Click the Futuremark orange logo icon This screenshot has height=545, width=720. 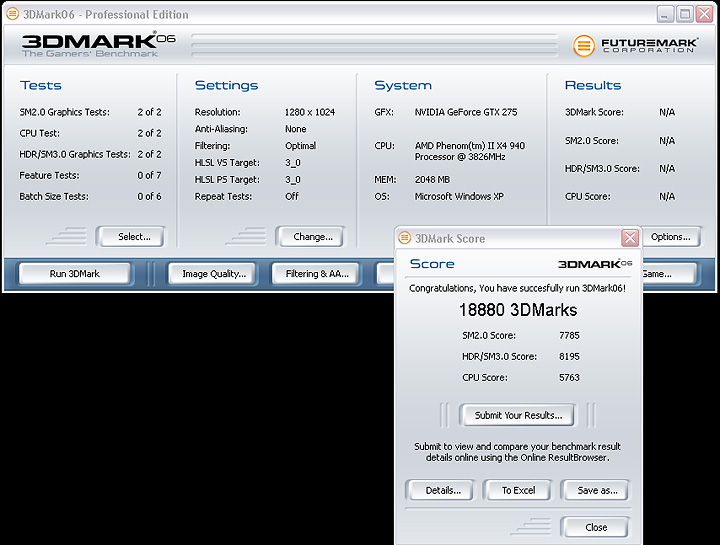(584, 45)
